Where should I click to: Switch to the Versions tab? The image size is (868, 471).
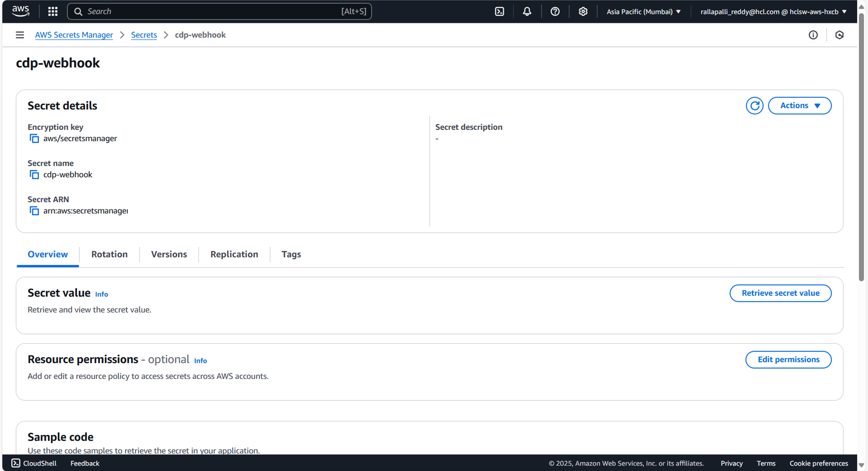[169, 254]
